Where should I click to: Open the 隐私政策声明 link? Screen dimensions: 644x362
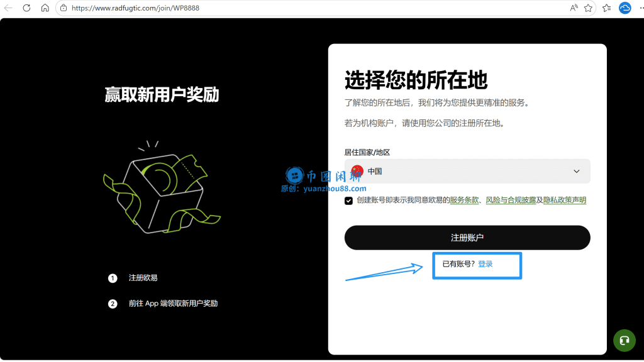click(564, 200)
